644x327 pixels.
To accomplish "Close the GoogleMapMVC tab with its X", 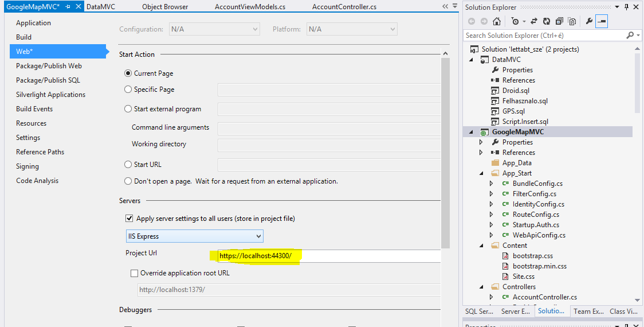I will tap(78, 6).
